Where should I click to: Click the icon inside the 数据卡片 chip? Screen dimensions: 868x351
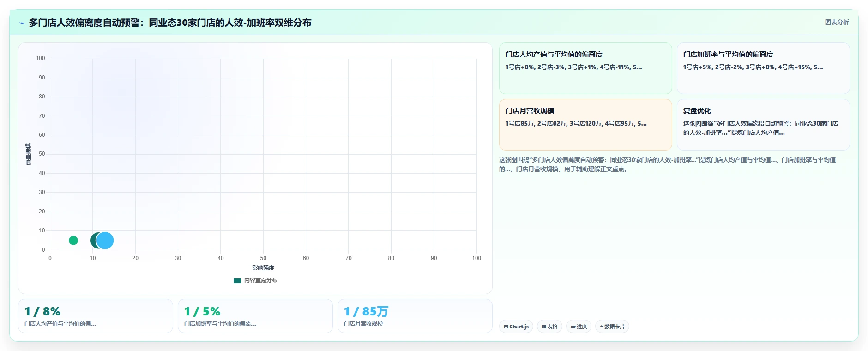pos(601,327)
